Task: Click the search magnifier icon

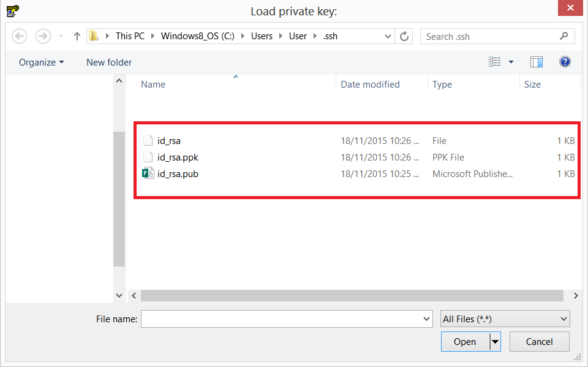Action: [563, 36]
